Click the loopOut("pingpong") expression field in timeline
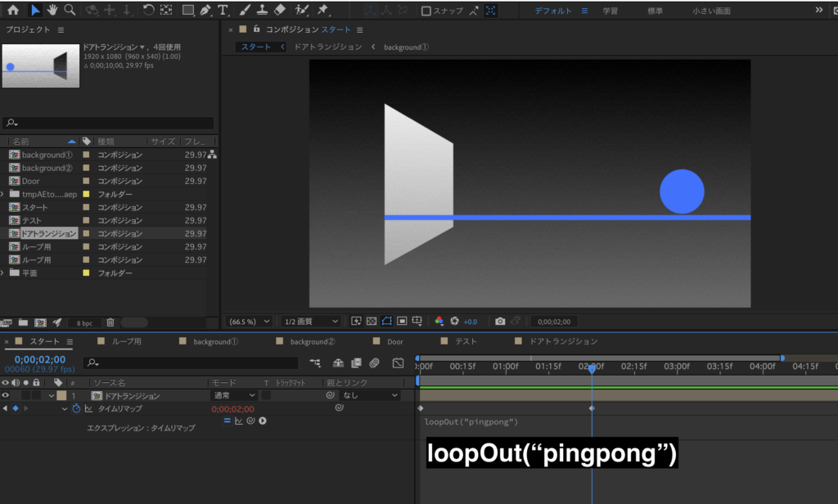 pos(471,422)
